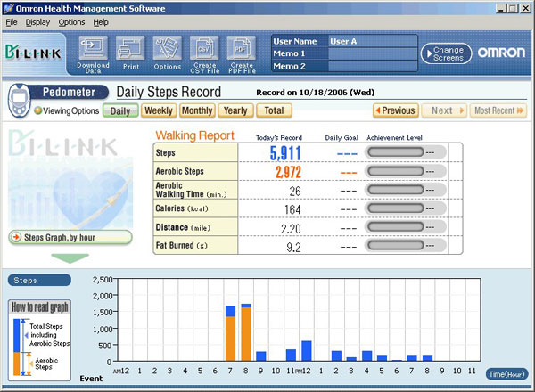Screen dimensions: 535x392
Task: Open the Help menu
Action: [x=101, y=22]
